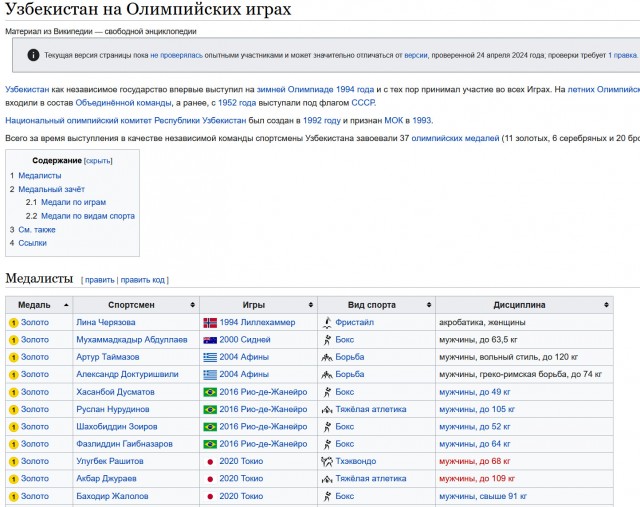Screen dimensions: 640x507
Task: Click Greece flag icon in Артур Таймазов row
Action: [210, 357]
